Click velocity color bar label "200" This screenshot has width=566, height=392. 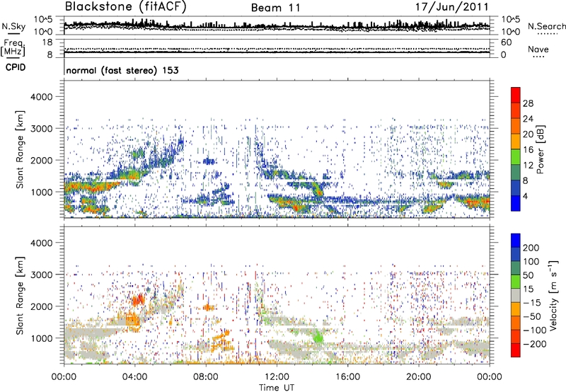point(531,248)
